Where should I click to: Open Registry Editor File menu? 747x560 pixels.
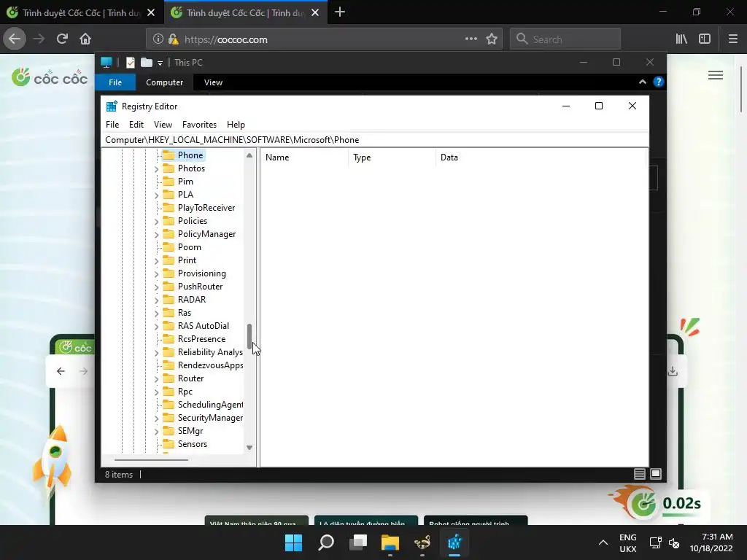click(x=112, y=124)
